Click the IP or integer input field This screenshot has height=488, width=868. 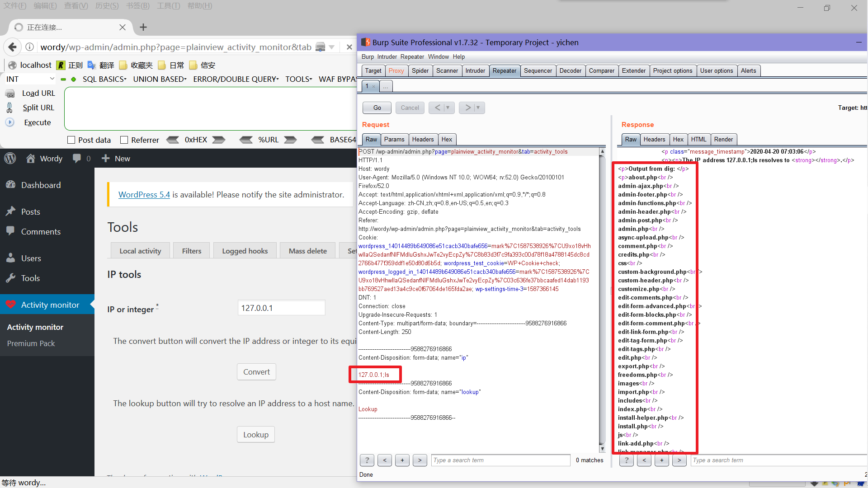point(281,308)
